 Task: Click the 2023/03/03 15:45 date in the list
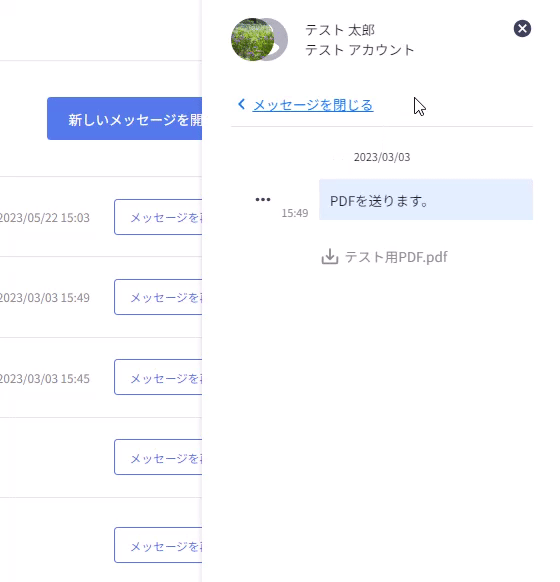pyautogui.click(x=45, y=379)
